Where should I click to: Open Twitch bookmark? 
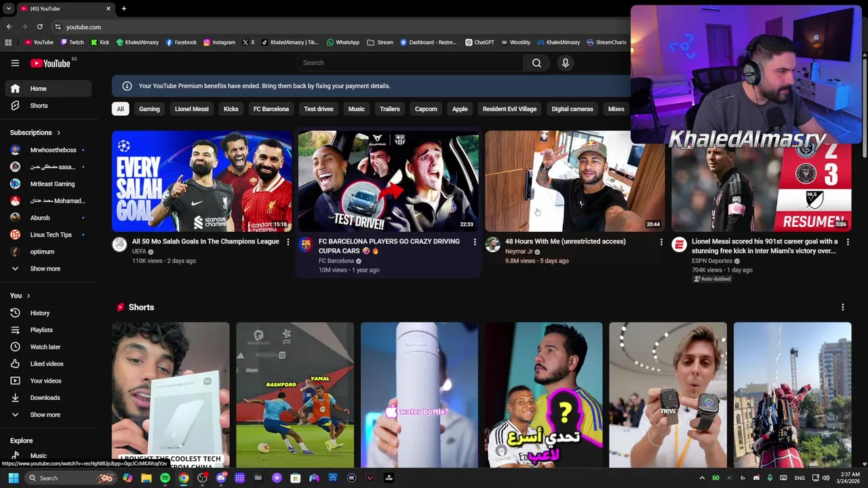73,42
